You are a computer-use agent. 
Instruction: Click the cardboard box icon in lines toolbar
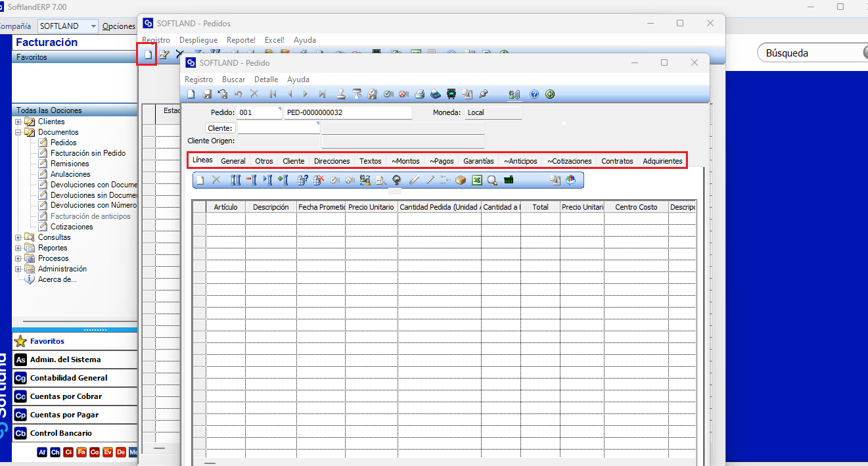[x=461, y=179]
